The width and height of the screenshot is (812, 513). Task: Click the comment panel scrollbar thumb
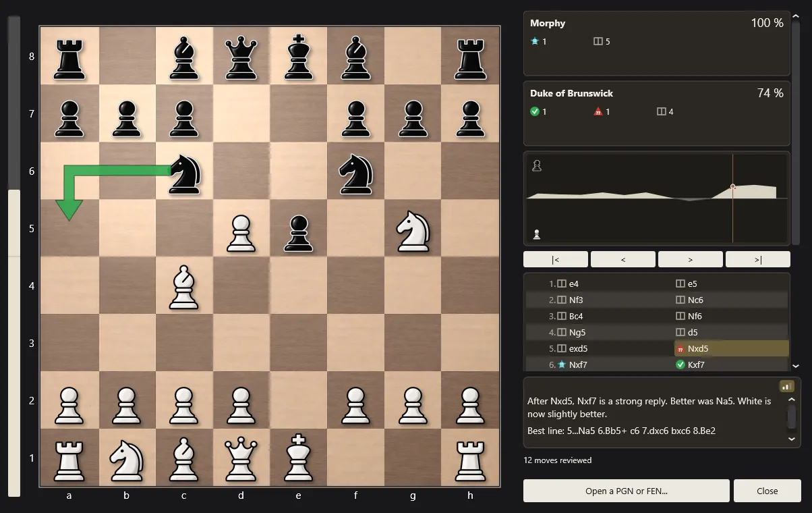pyautogui.click(x=792, y=418)
